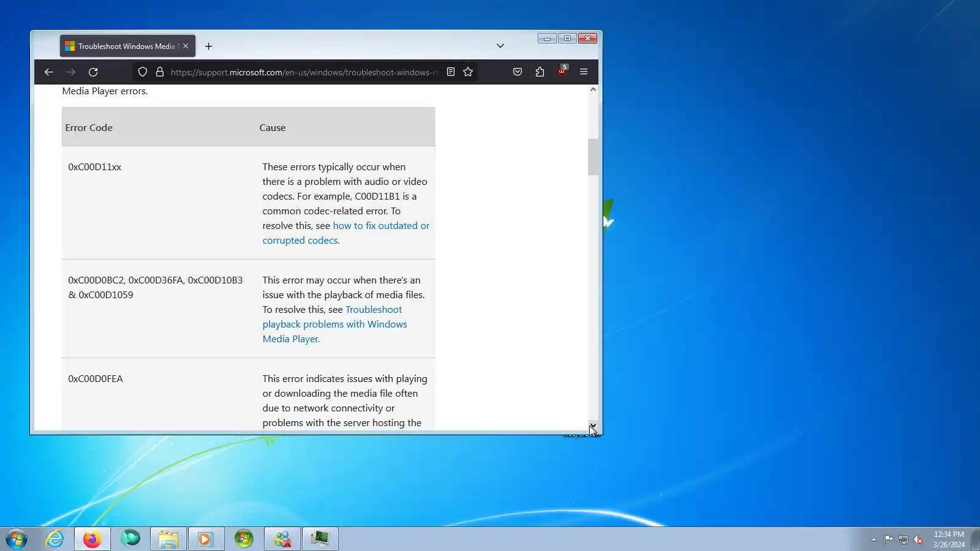Select the Troubleshoot Windows Media tab

(127, 47)
